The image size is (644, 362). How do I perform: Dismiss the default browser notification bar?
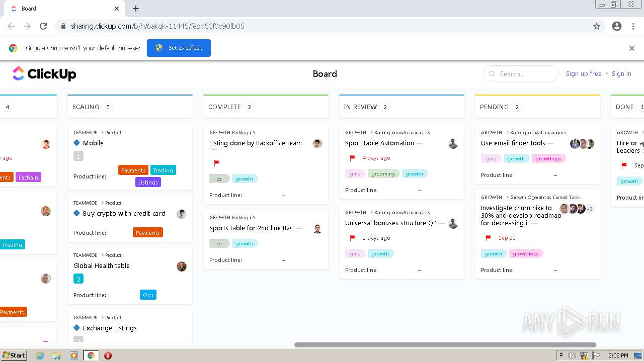(x=632, y=48)
